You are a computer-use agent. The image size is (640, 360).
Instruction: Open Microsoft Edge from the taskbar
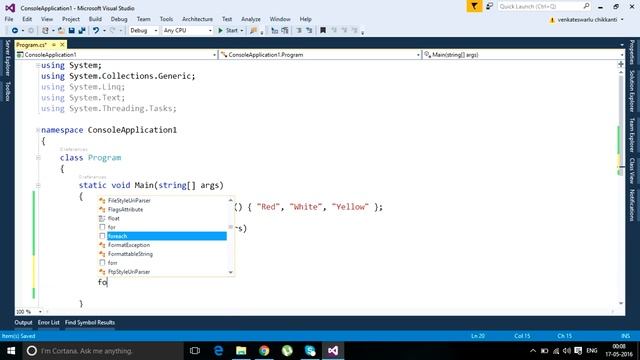pos(218,351)
